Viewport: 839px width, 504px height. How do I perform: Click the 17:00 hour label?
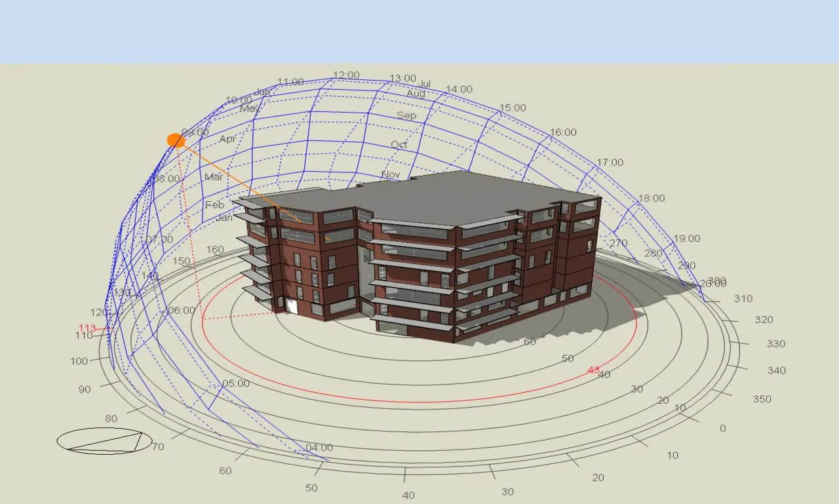610,163
